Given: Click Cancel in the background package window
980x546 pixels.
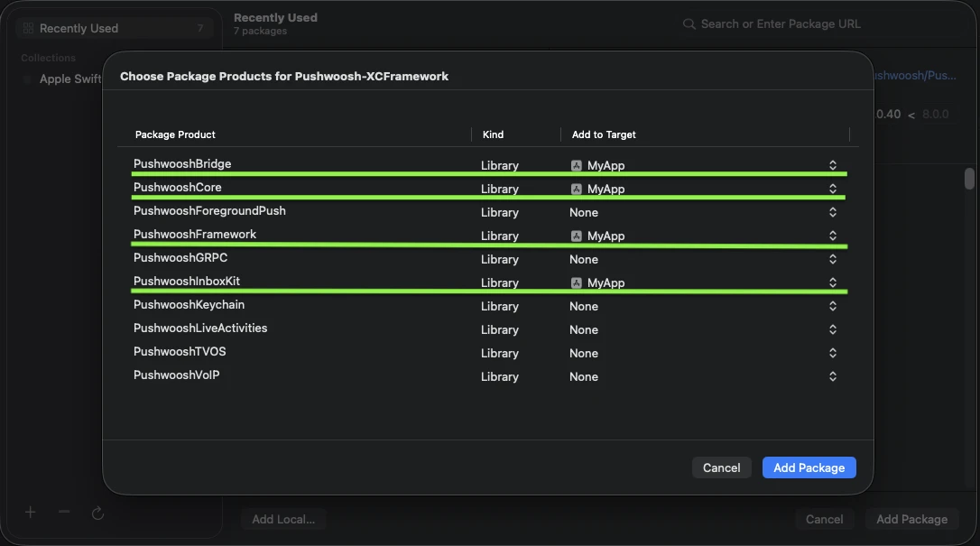Looking at the screenshot, I should (x=824, y=519).
